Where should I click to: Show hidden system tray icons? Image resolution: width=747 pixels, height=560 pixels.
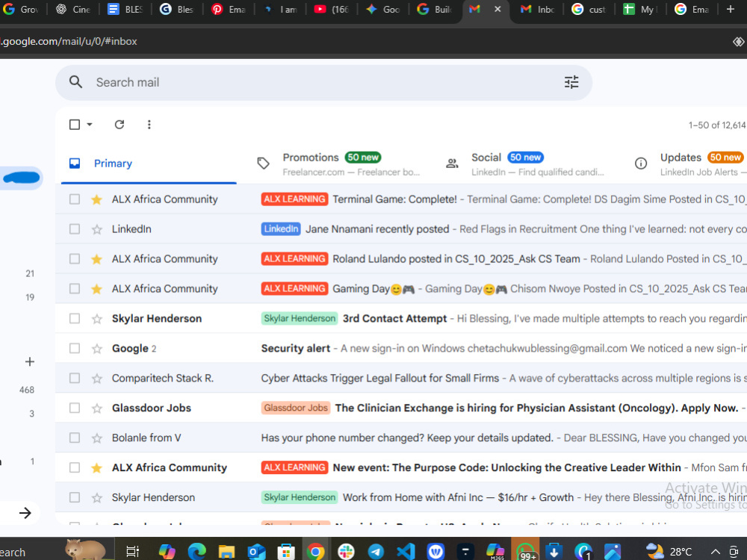[715, 552]
